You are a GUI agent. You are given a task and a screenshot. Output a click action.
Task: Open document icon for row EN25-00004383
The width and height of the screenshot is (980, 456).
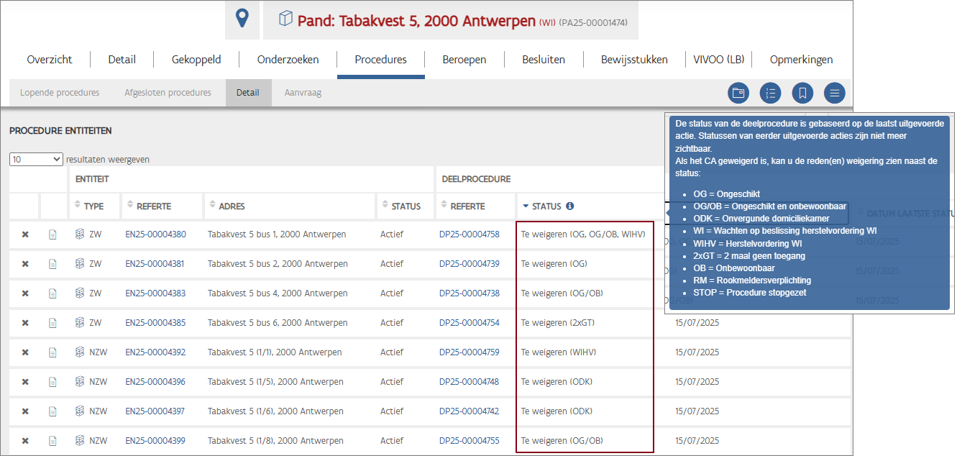point(52,293)
